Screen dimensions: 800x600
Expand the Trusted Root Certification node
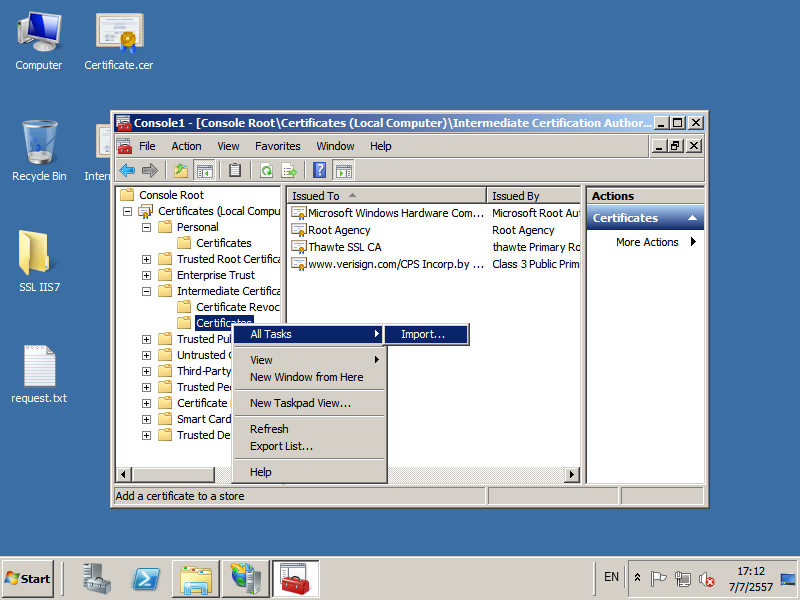click(x=147, y=259)
